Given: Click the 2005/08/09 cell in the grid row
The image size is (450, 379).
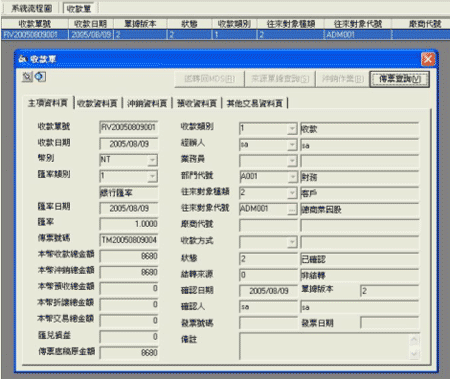Looking at the screenshot, I should [91, 35].
